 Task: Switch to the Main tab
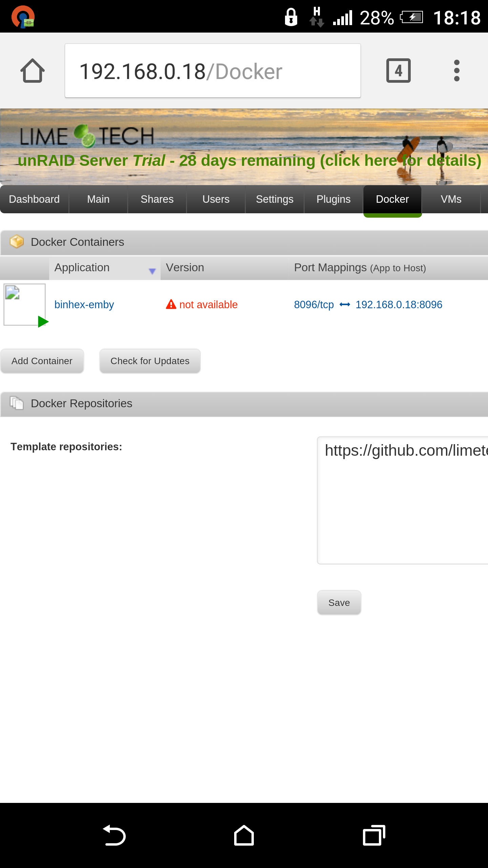pos(98,199)
